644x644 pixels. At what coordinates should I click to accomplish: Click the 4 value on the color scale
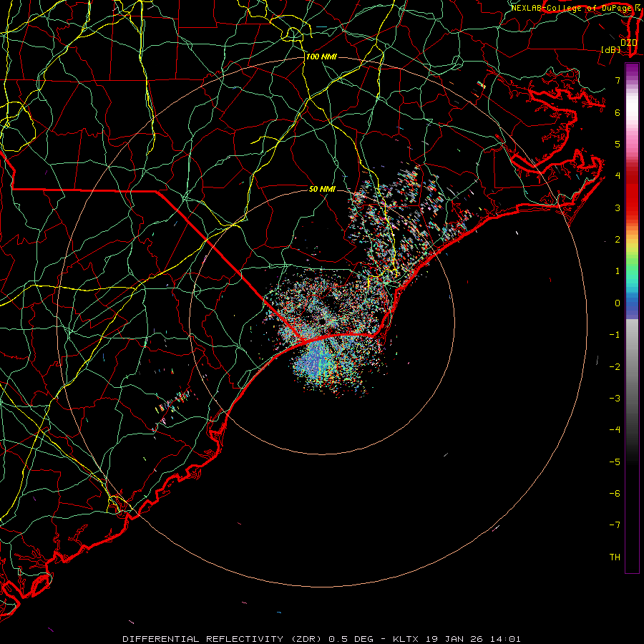618,176
